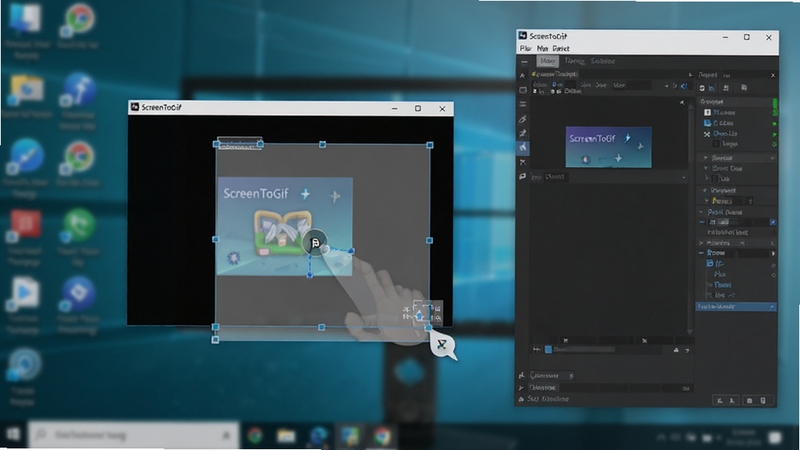Click the editor's vertical scrollbar

(690, 219)
